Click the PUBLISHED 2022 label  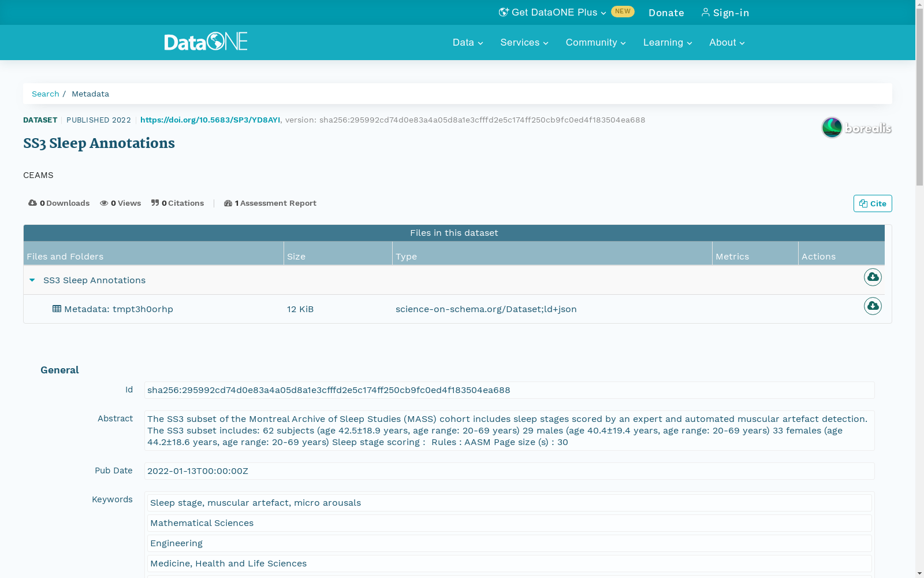pos(99,120)
